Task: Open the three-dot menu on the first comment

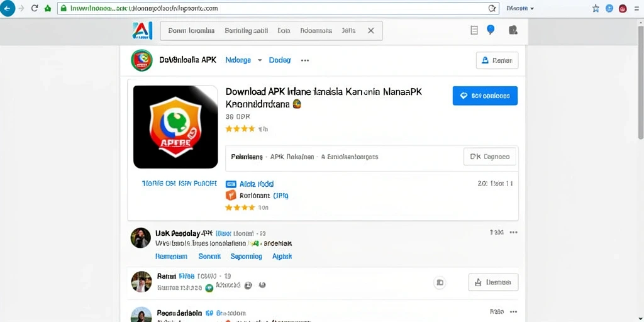Action: click(x=513, y=233)
